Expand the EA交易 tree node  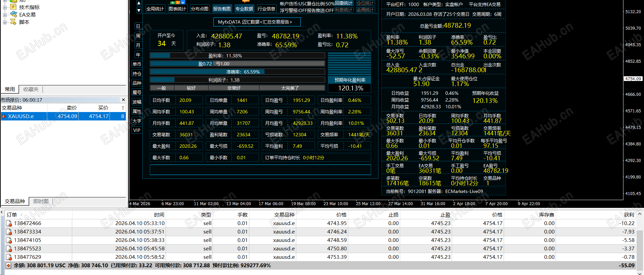coord(5,15)
